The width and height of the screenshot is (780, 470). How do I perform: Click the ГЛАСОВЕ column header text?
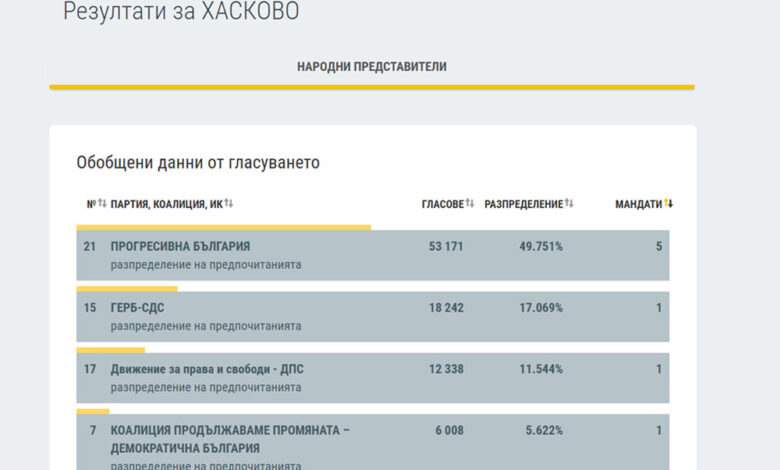pyautogui.click(x=442, y=204)
